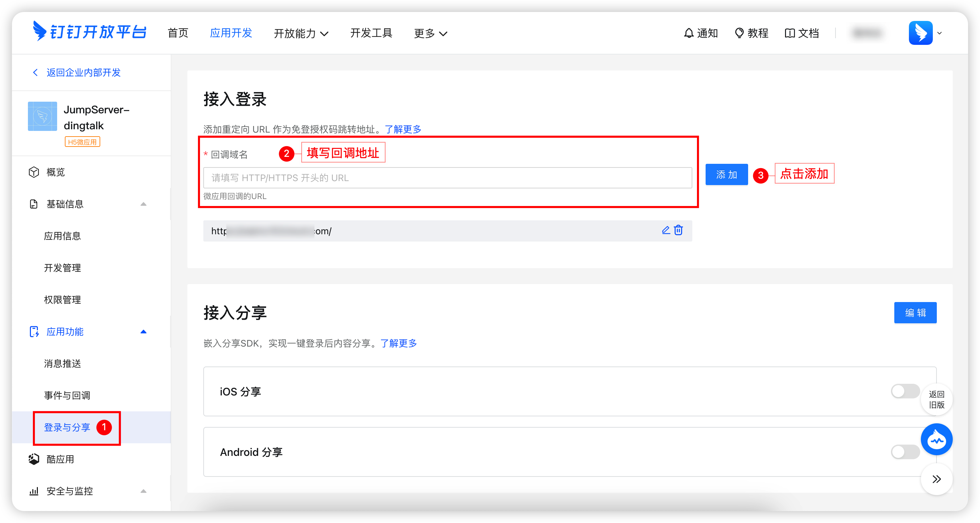Select the 应用开发 nav tab
This screenshot has height=523, width=980.
(231, 33)
